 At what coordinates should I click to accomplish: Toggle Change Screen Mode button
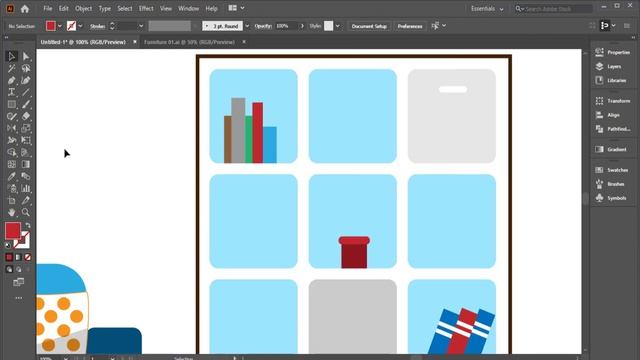click(18, 282)
